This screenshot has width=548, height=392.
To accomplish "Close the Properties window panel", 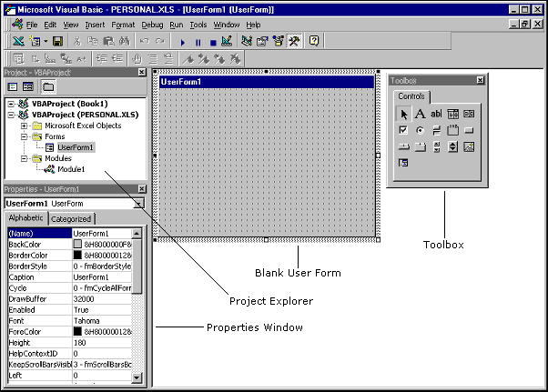I will tap(141, 189).
